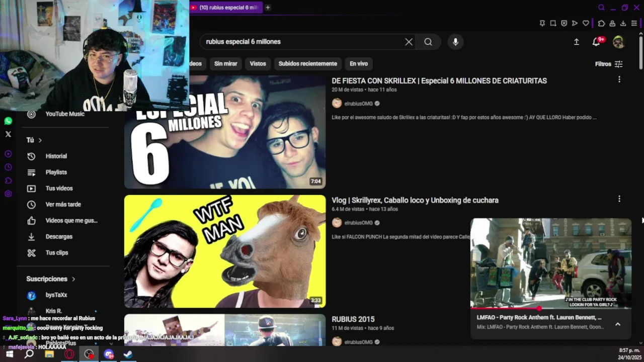The height and width of the screenshot is (362, 644).
Task: Open Steam from the taskbar
Action: coord(128,354)
